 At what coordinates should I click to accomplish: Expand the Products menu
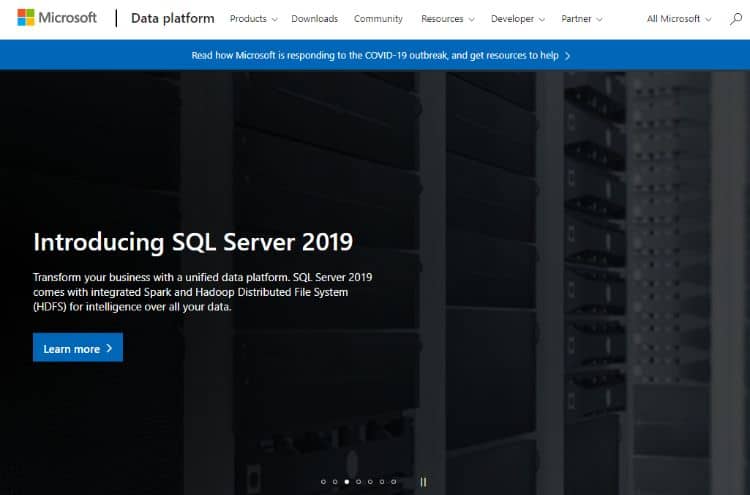click(254, 19)
